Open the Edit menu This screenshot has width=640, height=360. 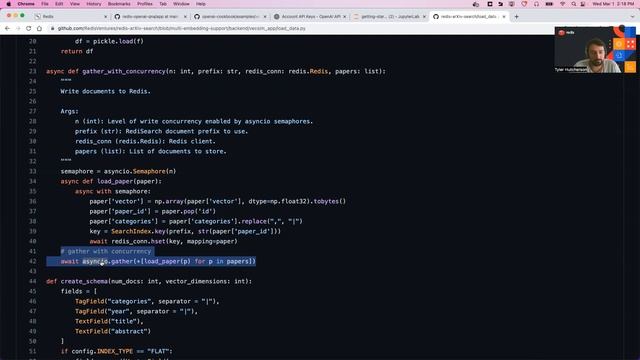[x=59, y=4]
